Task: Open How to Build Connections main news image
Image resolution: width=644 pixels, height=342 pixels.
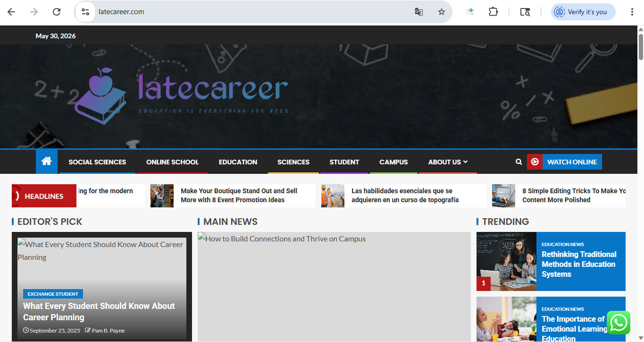Action: point(334,287)
